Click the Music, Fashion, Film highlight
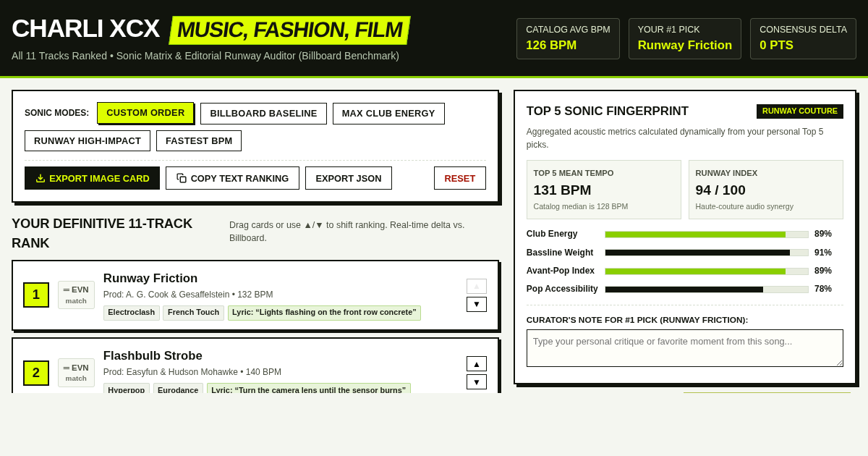The width and height of the screenshot is (868, 456). (289, 30)
